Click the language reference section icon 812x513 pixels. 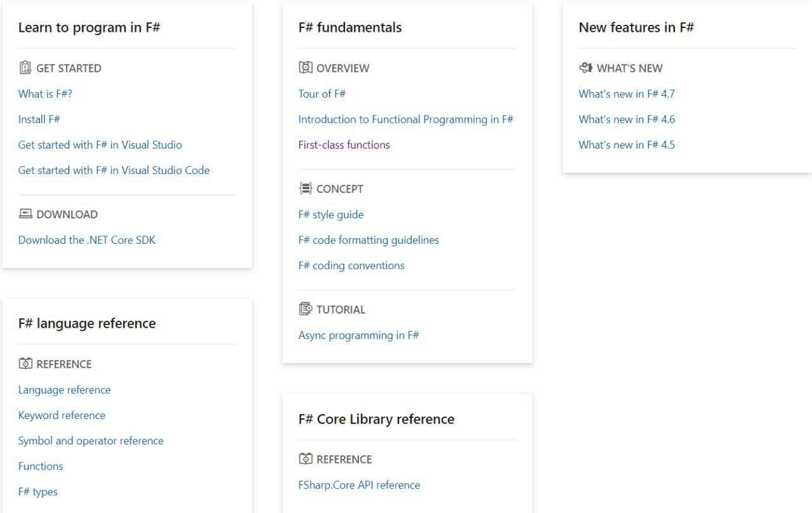click(25, 364)
